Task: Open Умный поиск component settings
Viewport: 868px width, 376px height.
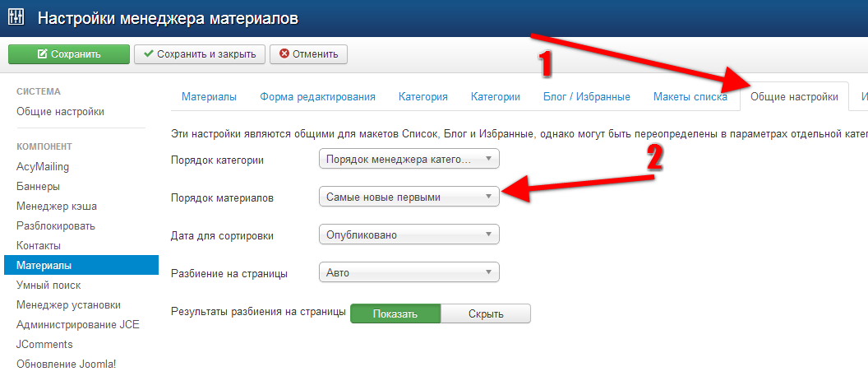Action: click(48, 285)
